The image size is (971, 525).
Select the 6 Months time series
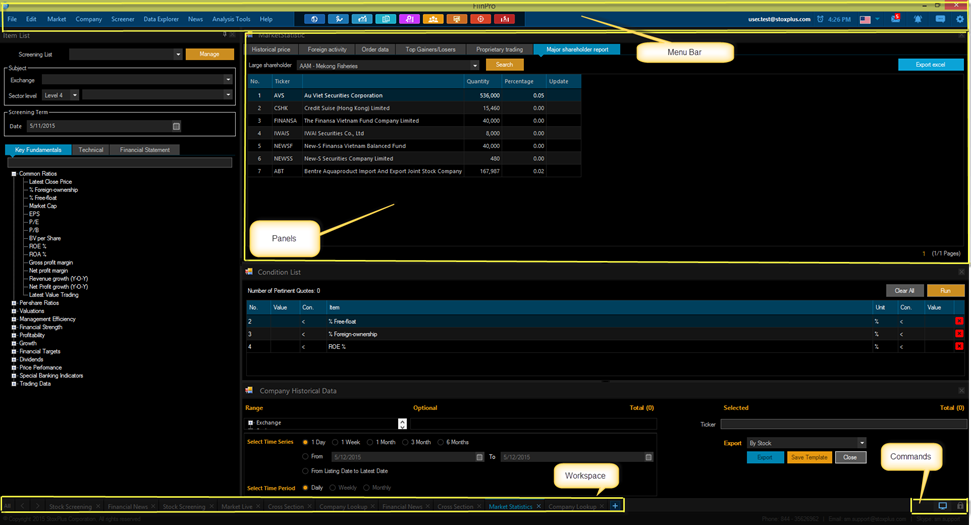(x=440, y=442)
